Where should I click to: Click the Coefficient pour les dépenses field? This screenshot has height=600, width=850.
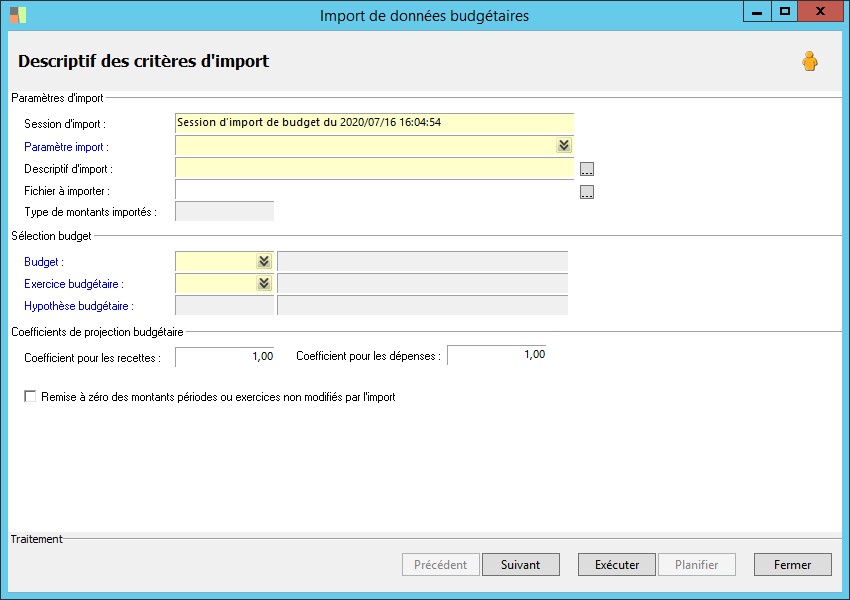tap(497, 355)
